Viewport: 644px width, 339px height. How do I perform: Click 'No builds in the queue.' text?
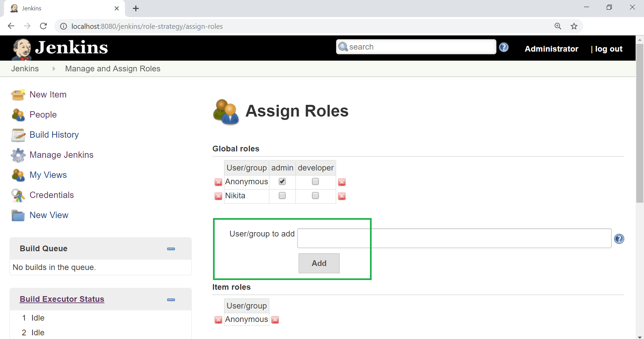click(x=54, y=267)
